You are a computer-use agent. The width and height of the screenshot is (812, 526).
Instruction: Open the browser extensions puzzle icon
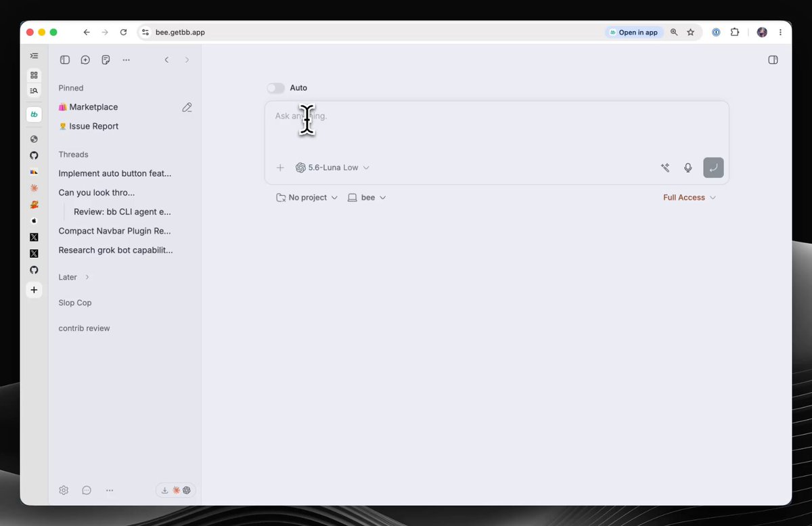point(735,32)
